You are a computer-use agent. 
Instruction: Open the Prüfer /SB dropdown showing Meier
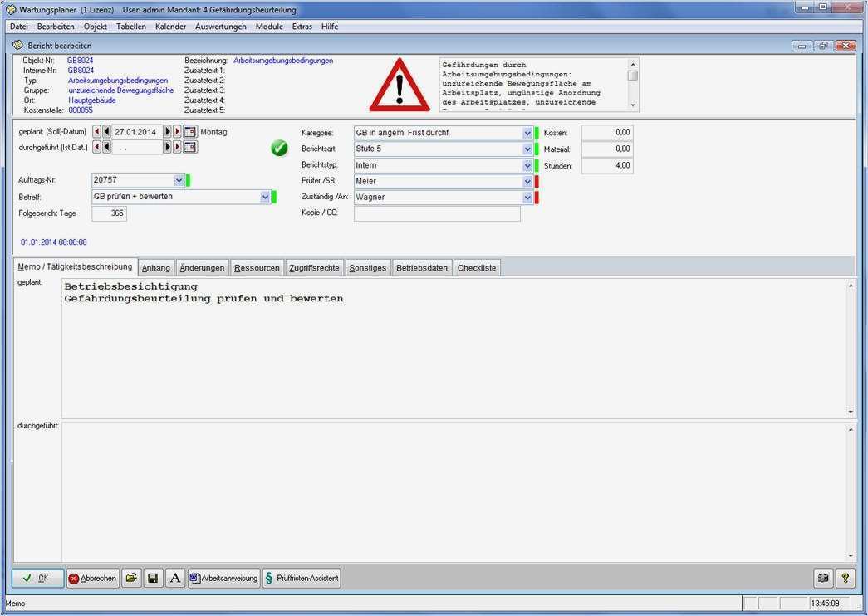coord(527,181)
